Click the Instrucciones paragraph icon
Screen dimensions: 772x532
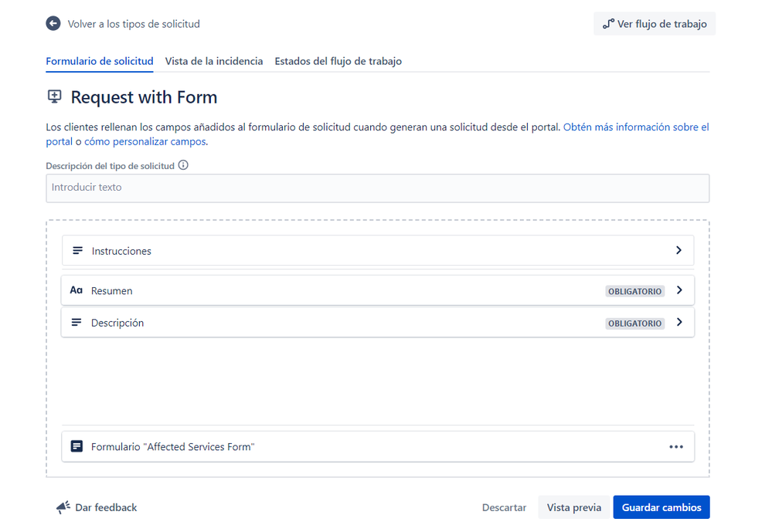(x=77, y=251)
